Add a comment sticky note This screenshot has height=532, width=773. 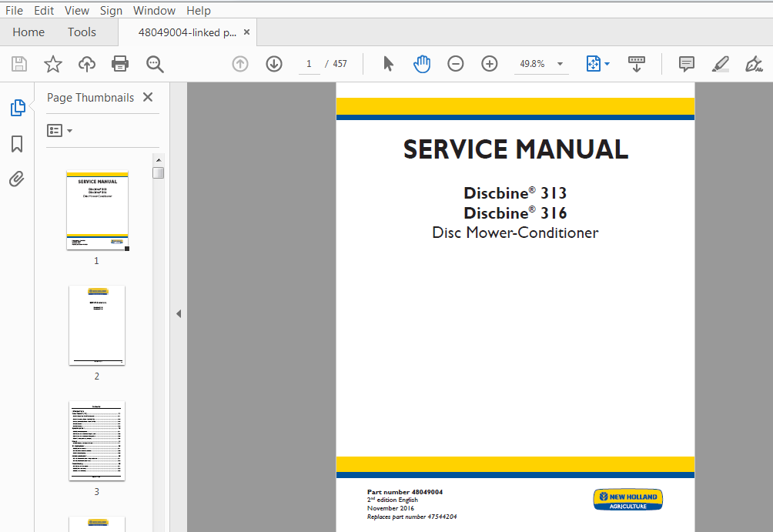pos(686,64)
